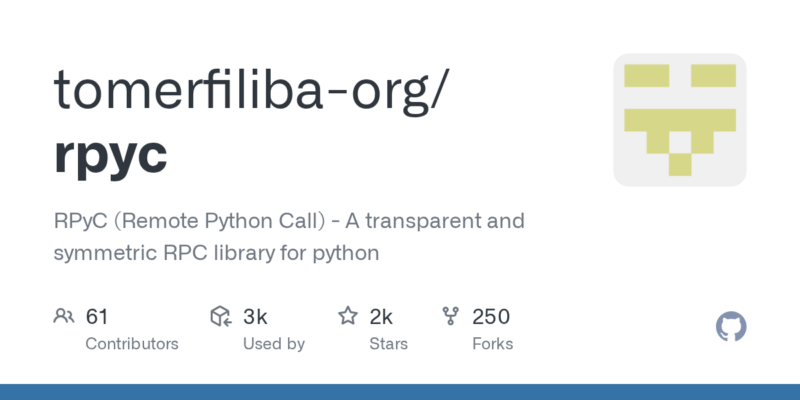This screenshot has height=400, width=800.
Task: Click the Used by package icon
Action: click(221, 317)
